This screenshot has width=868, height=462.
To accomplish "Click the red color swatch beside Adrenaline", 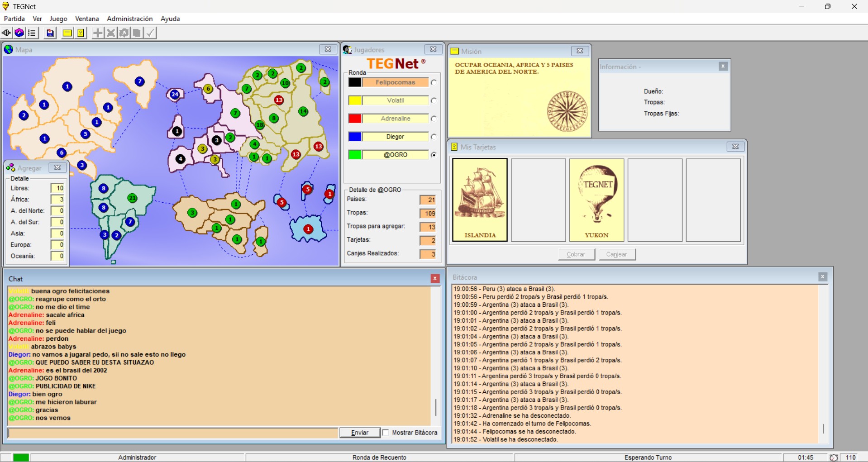I will [x=355, y=119].
